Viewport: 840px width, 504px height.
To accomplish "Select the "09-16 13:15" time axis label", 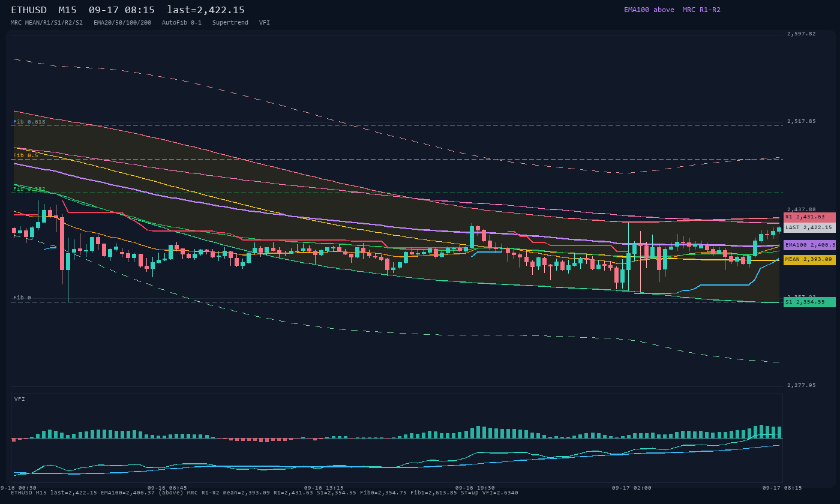I will (324, 488).
